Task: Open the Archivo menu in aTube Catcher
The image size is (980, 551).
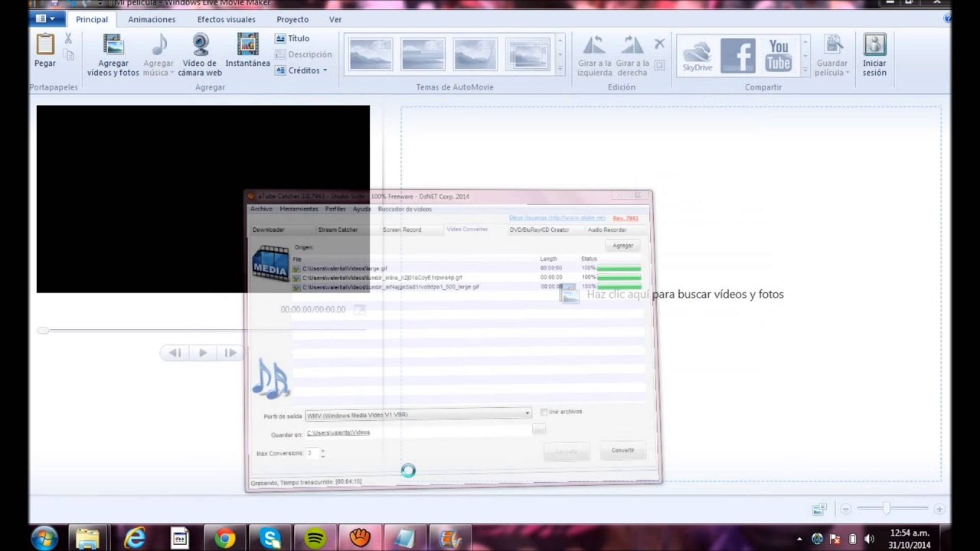Action: pyautogui.click(x=261, y=209)
